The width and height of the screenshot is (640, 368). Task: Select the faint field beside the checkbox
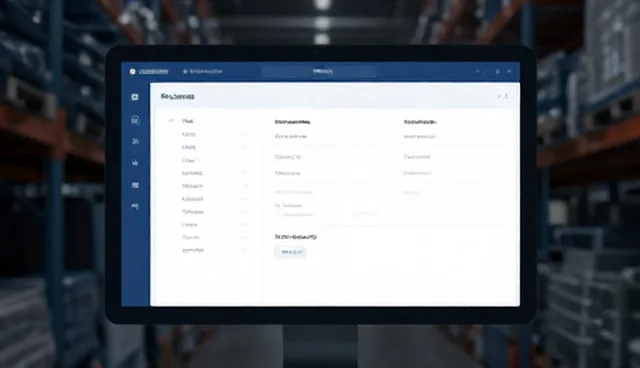(366, 213)
